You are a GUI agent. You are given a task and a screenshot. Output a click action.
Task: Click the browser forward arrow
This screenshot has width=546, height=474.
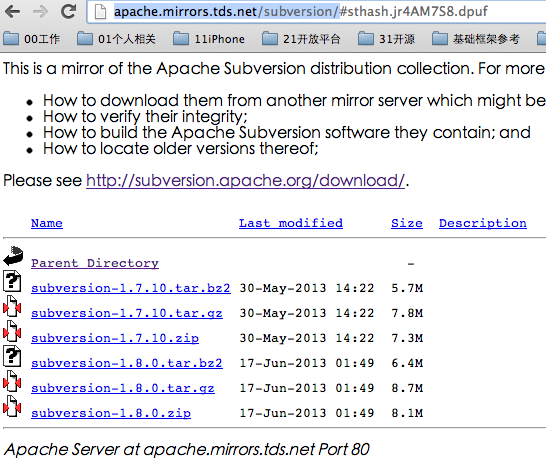[40, 11]
